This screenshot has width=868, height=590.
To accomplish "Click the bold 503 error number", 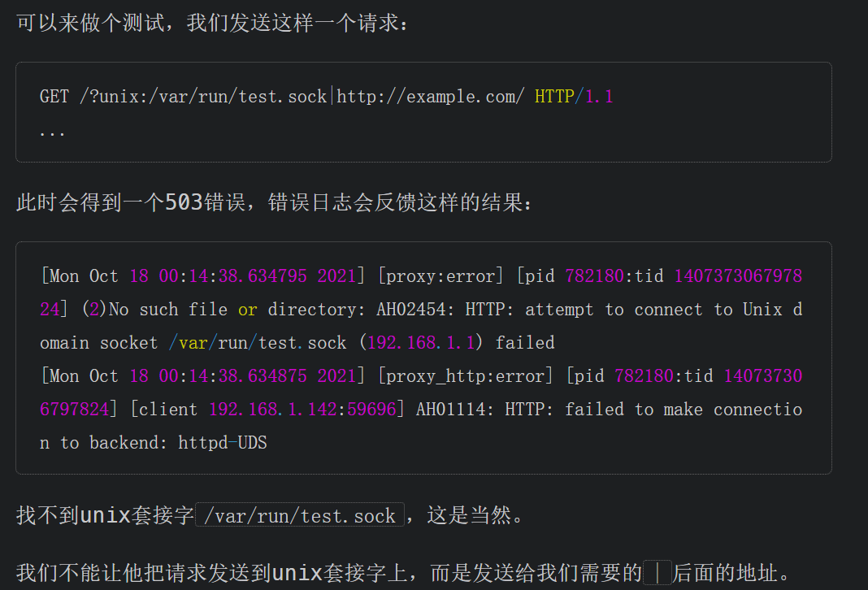I will click(184, 202).
